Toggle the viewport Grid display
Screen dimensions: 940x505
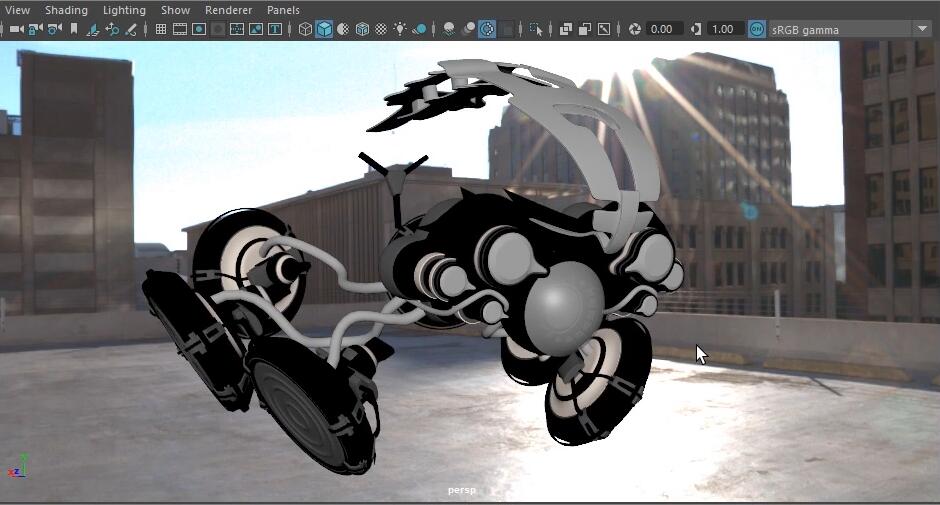point(161,29)
